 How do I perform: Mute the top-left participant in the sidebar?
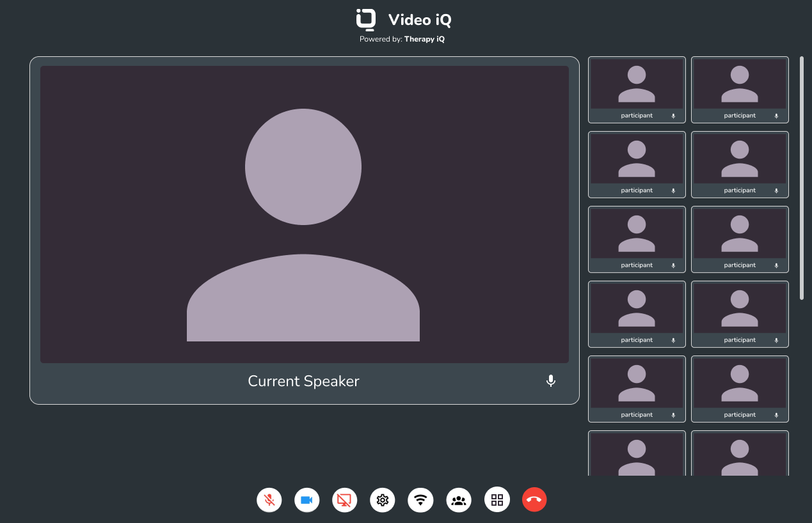click(x=673, y=116)
